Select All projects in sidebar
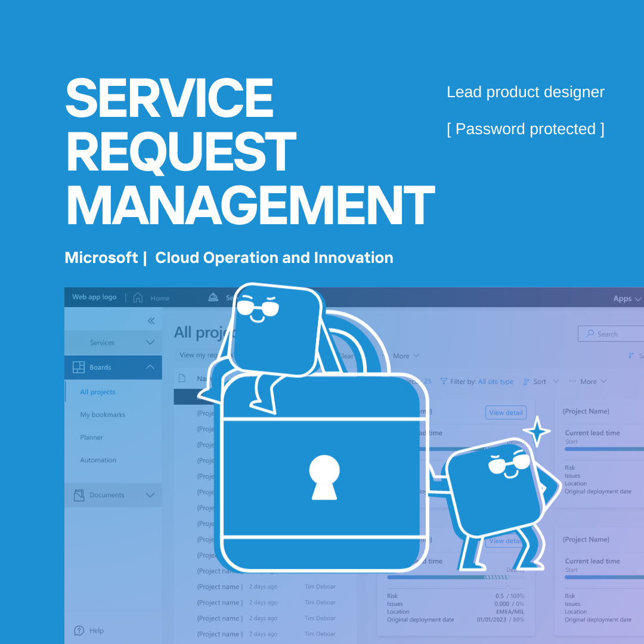This screenshot has width=644, height=644. tap(97, 392)
